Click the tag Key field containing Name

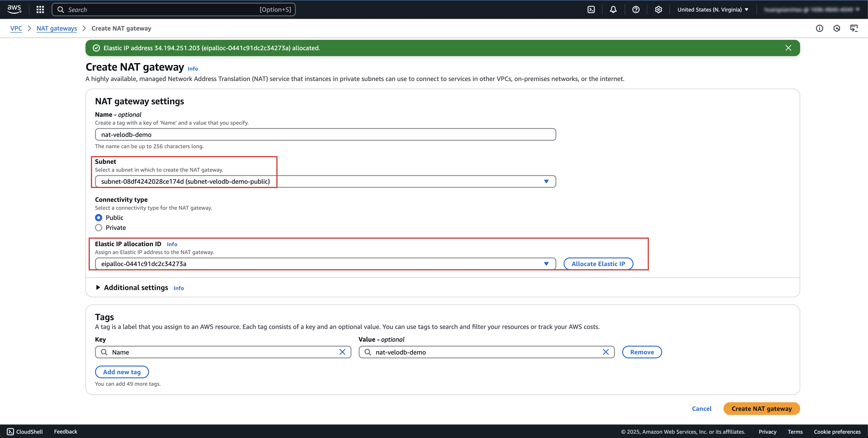(x=223, y=352)
